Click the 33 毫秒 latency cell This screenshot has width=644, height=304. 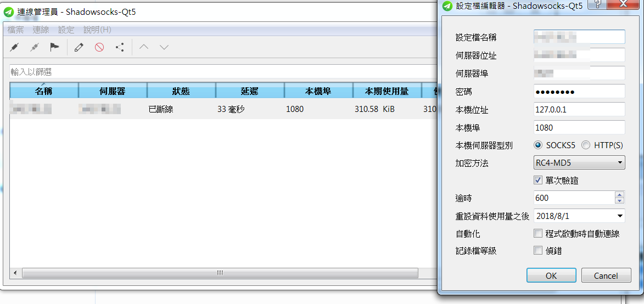click(250, 110)
